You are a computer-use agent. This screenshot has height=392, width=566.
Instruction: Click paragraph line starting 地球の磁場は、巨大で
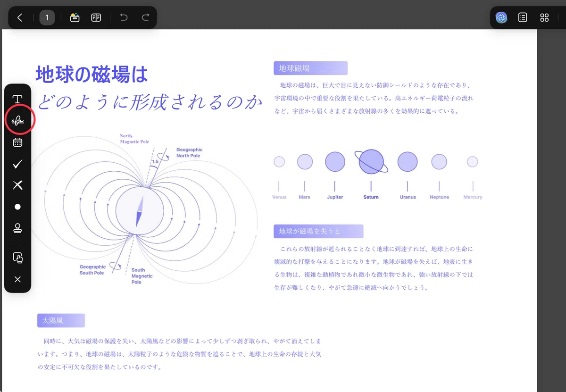(375, 85)
